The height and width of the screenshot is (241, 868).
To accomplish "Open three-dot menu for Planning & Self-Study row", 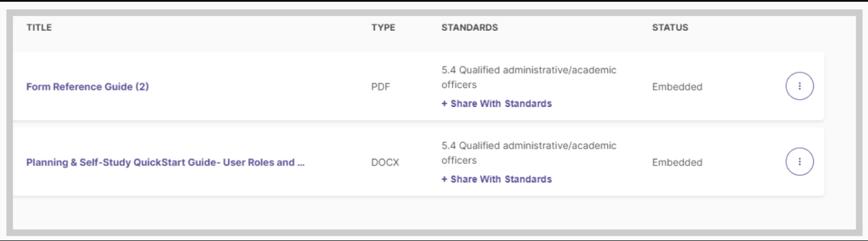I will point(799,162).
